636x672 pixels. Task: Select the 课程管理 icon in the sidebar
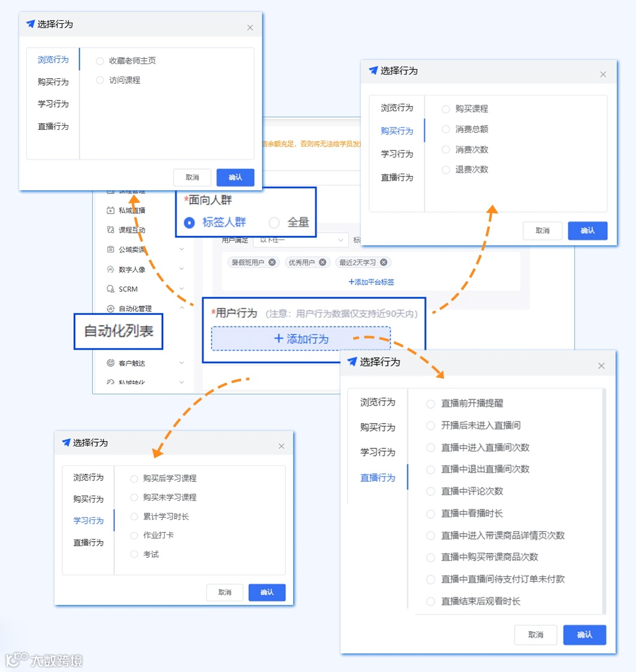(x=110, y=190)
